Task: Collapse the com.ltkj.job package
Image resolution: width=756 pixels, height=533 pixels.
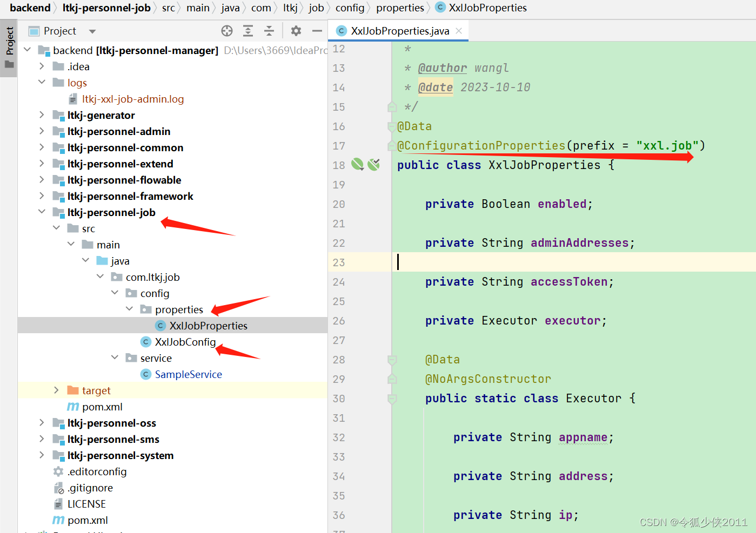Action: point(100,276)
